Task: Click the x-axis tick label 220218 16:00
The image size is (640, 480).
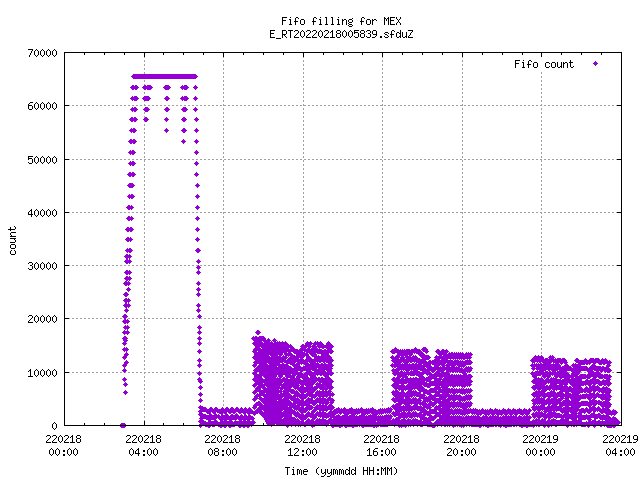Action: click(382, 445)
